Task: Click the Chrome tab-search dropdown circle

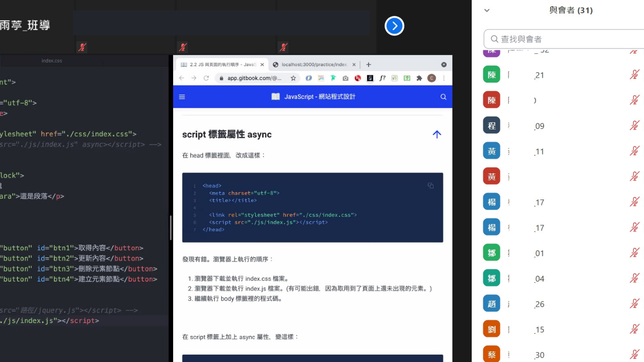Action: 444,65
